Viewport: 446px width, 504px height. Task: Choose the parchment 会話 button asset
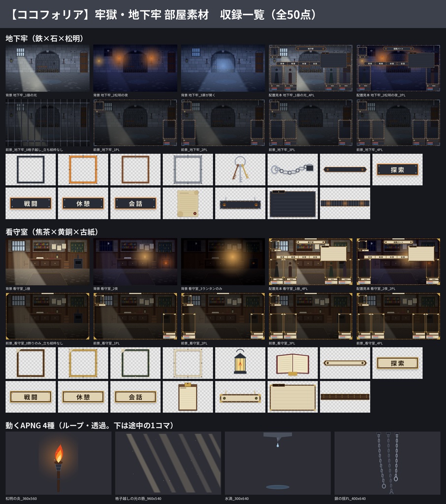pyautogui.click(x=135, y=397)
